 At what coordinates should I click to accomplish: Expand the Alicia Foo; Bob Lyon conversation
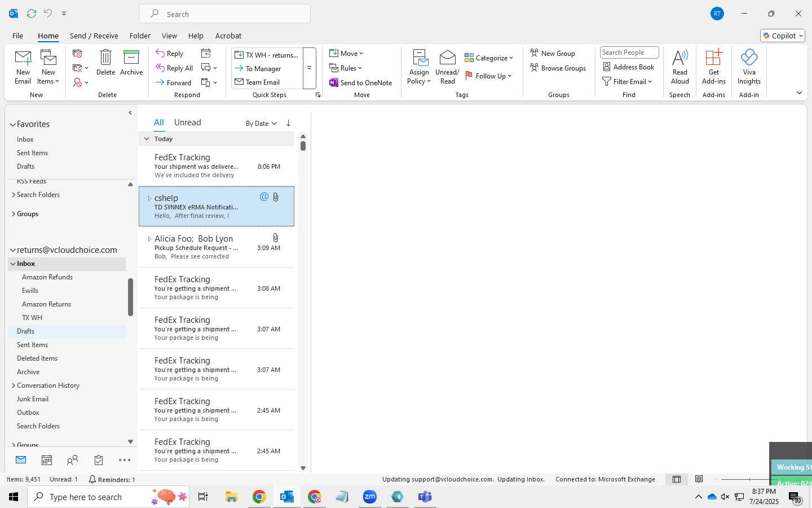click(x=149, y=239)
